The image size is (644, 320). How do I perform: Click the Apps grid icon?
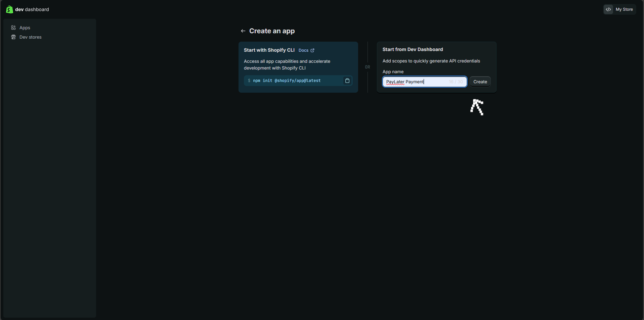click(x=13, y=28)
